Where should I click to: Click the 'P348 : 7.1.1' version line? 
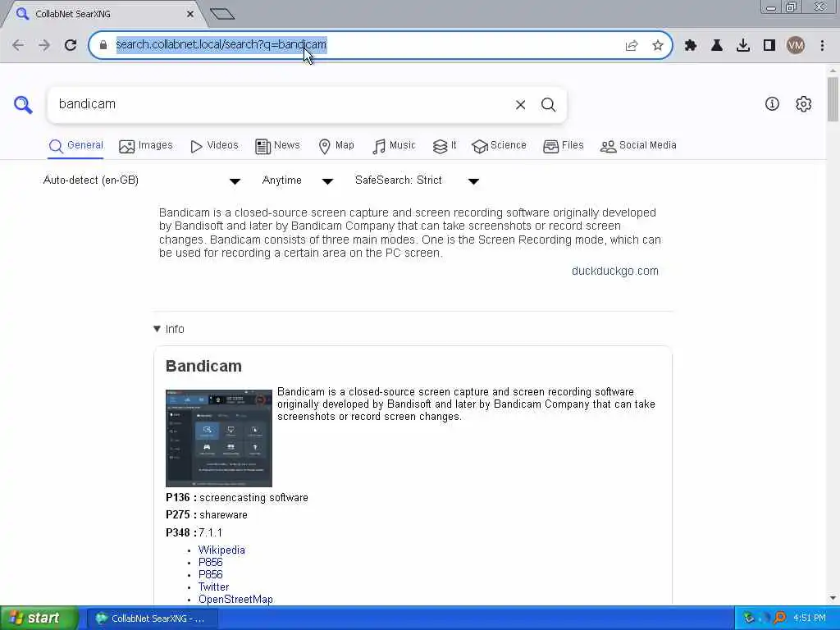pos(194,532)
